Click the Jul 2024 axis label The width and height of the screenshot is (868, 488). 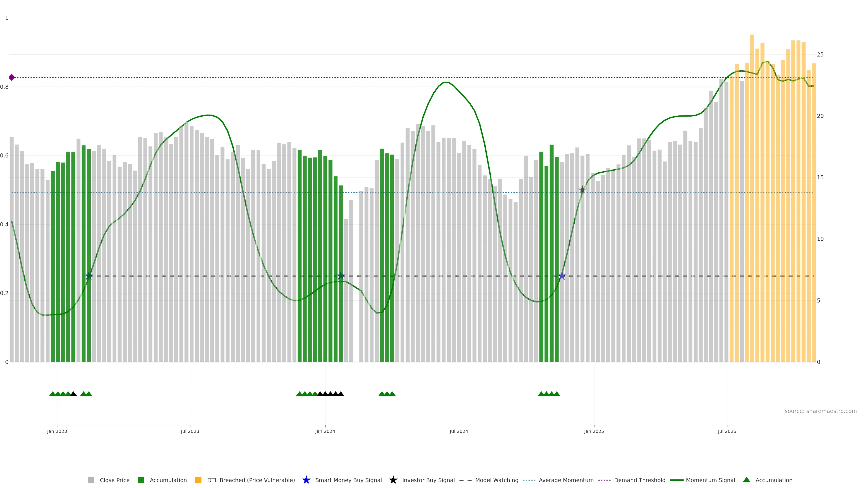[x=459, y=431]
